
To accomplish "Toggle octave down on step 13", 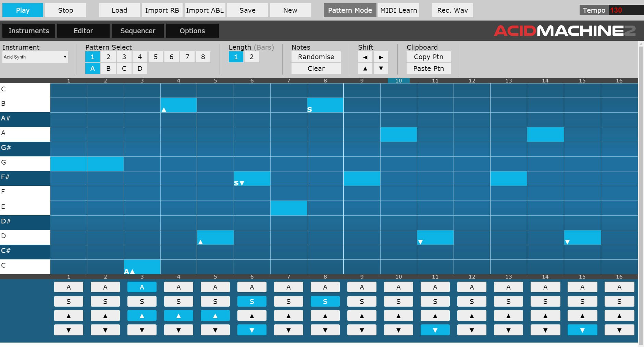I will pos(508,330).
